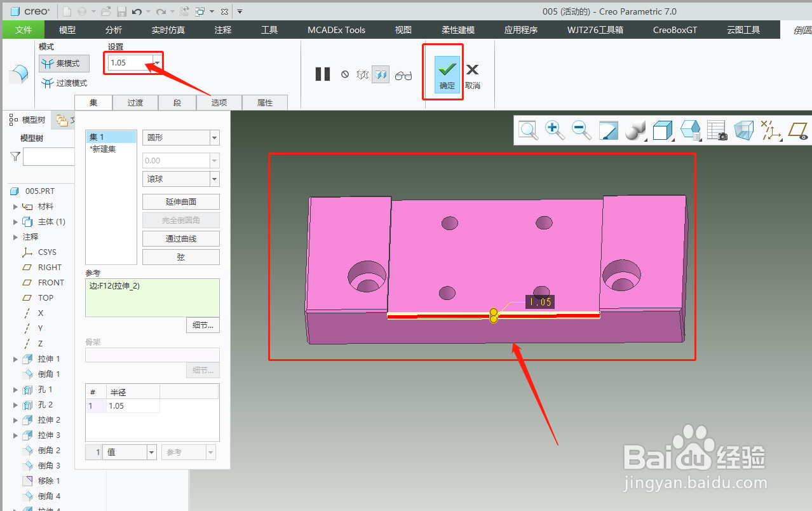This screenshot has width=812, height=511.
Task: Click the 延伸曲面 button
Action: pos(181,201)
